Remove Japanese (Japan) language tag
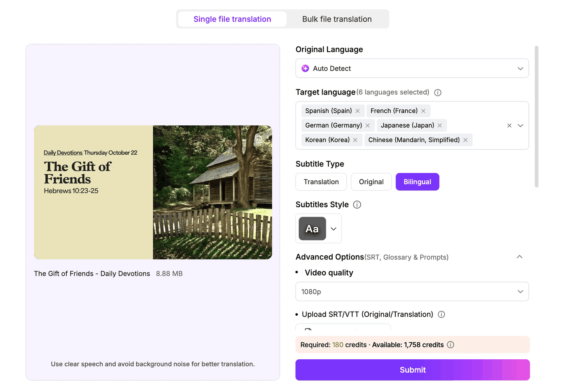This screenshot has height=392, width=566. [439, 125]
